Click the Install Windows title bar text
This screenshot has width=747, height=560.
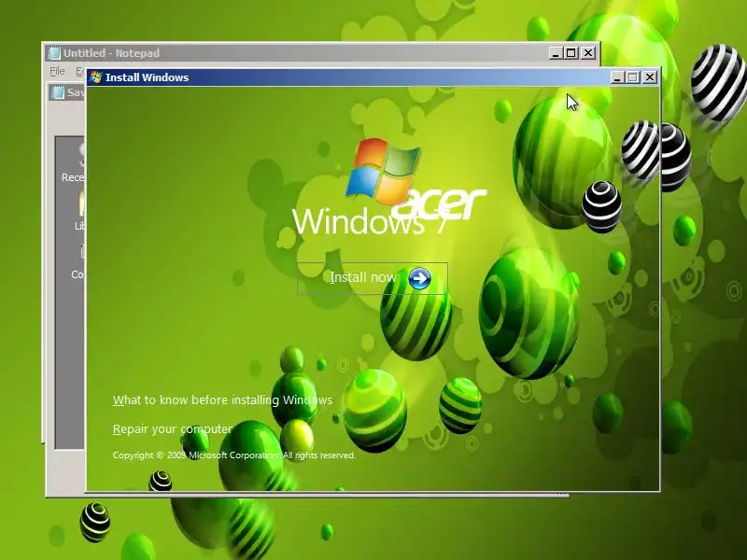tap(148, 77)
